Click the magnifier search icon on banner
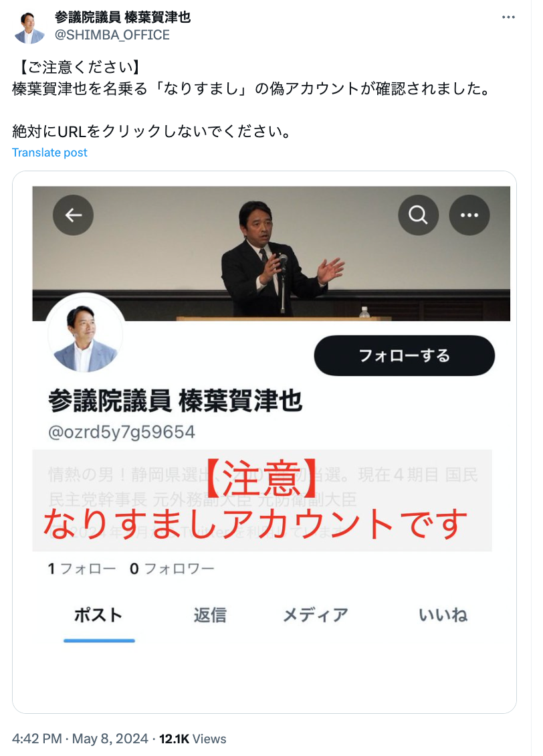543x756 pixels. [x=418, y=215]
